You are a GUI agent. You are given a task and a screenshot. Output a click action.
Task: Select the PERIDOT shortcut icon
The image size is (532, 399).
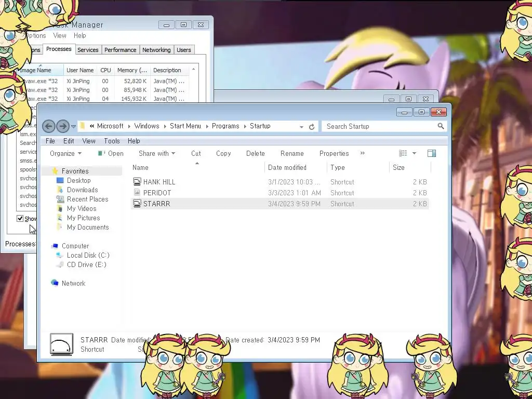[137, 192]
